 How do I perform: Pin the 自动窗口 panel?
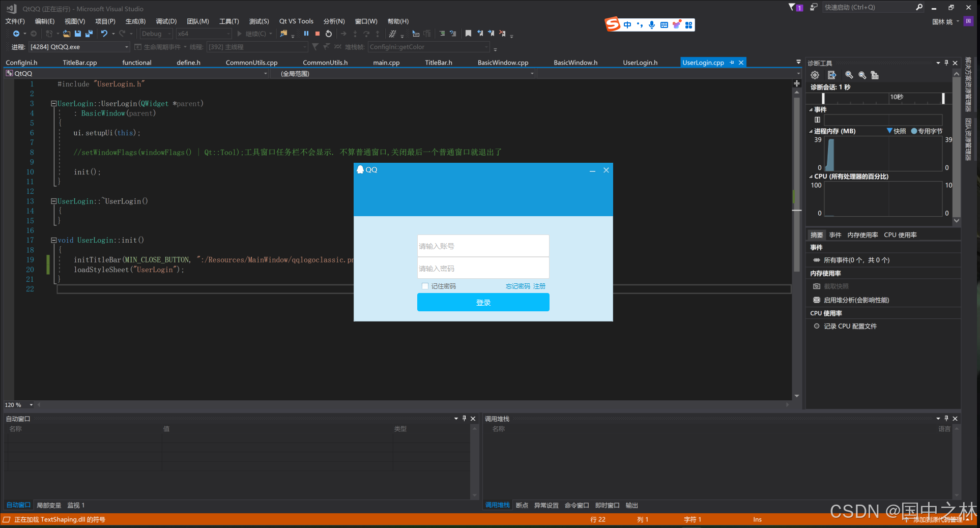coord(464,419)
